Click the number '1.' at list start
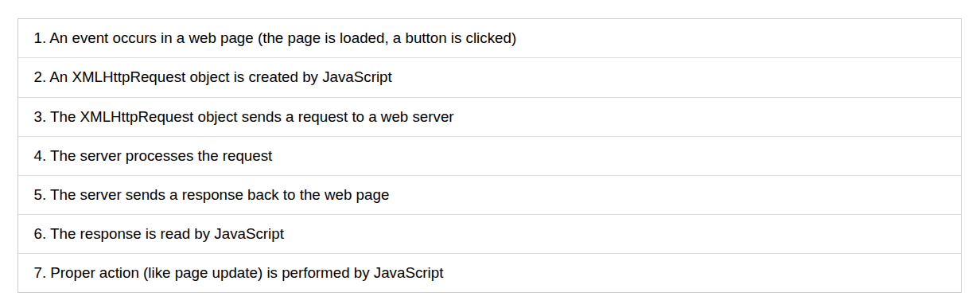 (40, 38)
